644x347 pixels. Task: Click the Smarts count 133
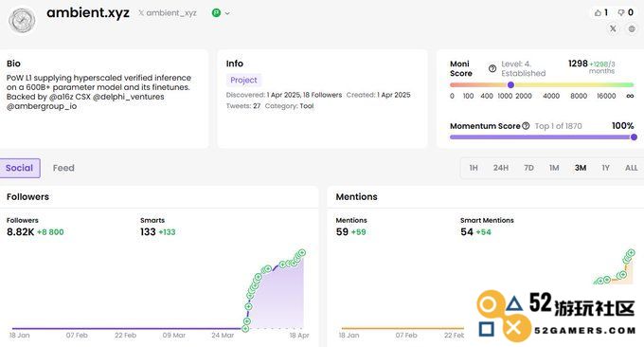point(148,232)
